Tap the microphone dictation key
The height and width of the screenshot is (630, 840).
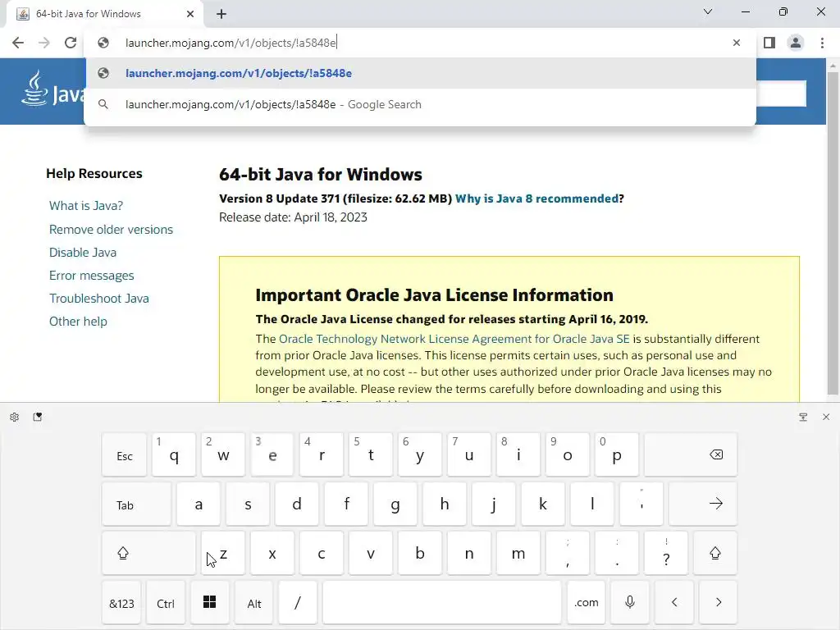[630, 602]
